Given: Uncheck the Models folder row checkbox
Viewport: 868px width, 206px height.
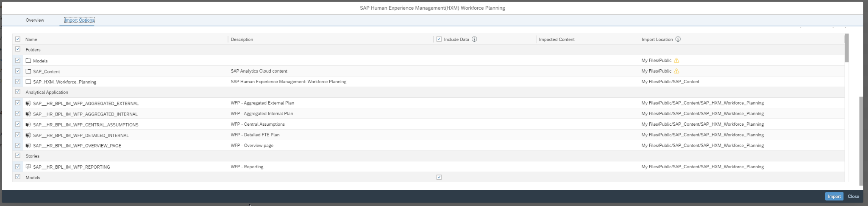Looking at the screenshot, I should coord(18,60).
